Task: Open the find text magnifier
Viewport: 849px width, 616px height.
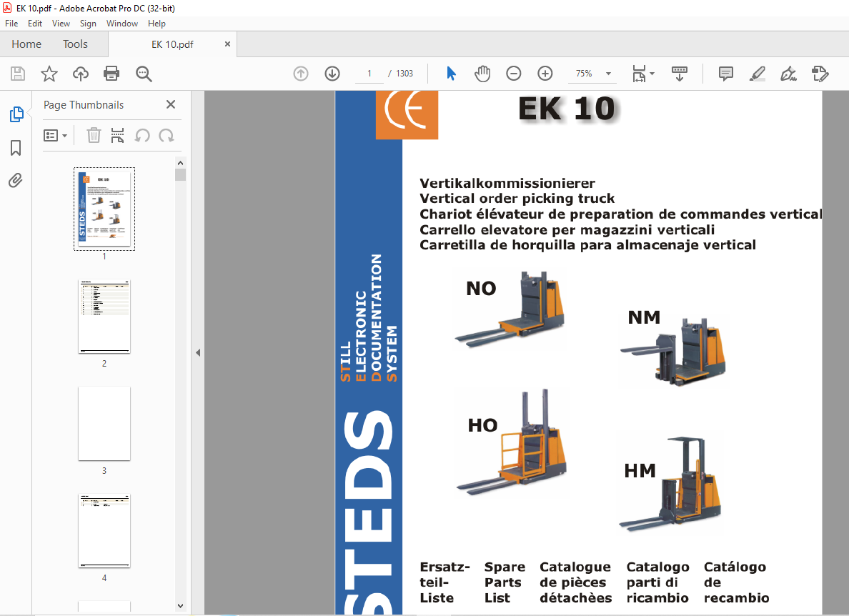Action: pyautogui.click(x=144, y=74)
